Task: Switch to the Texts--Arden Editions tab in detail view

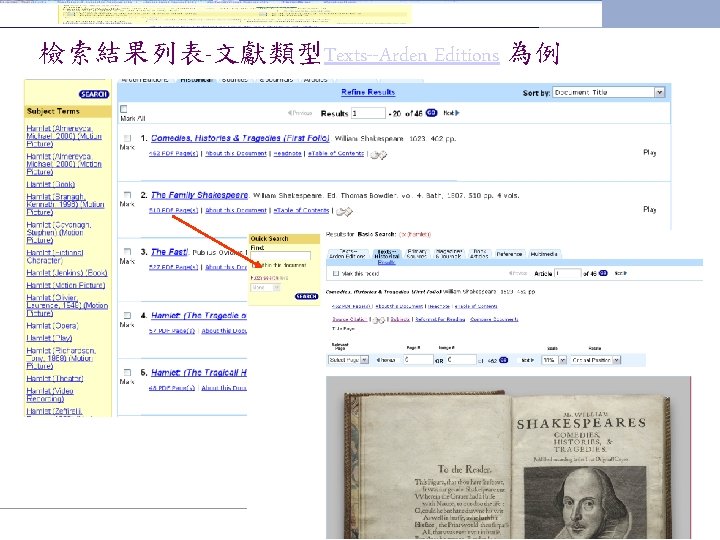Action: 347,254
